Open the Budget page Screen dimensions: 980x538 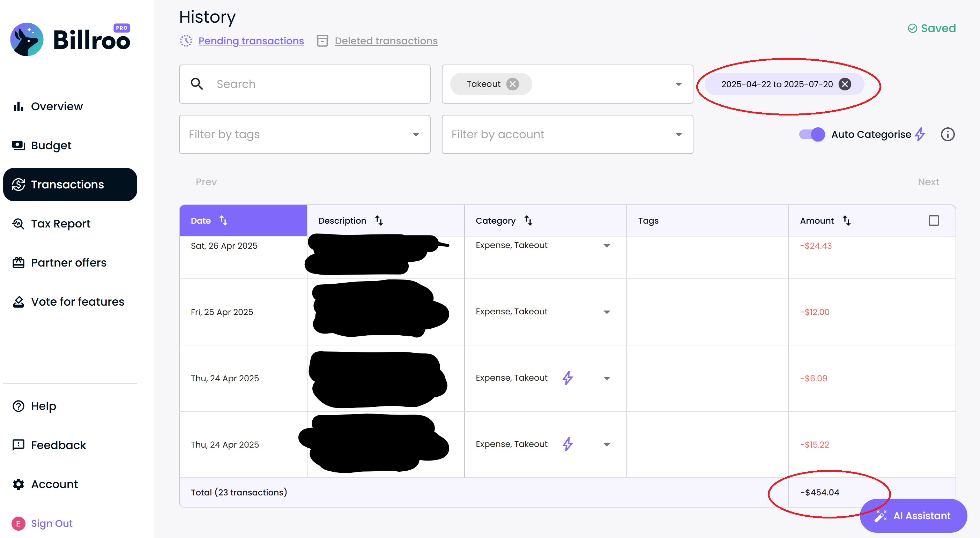(70, 145)
